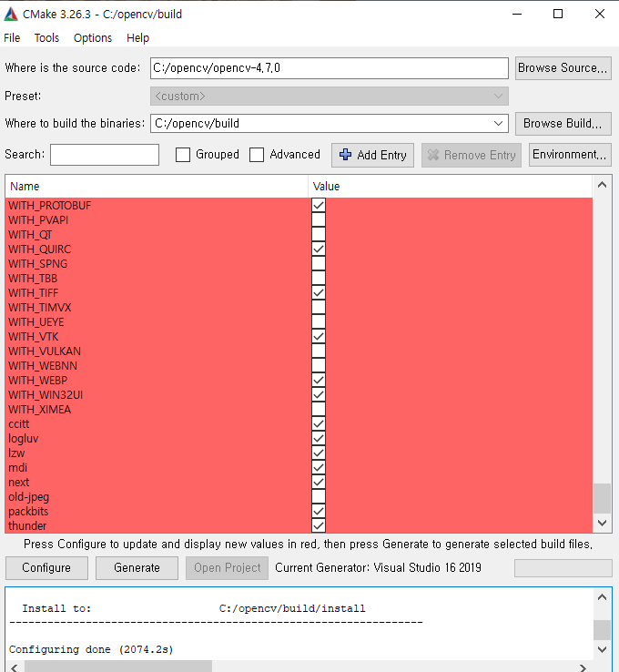Image resolution: width=619 pixels, height=672 pixels.
Task: Check the WITH_SPNG value checkbox
Action: 319,263
